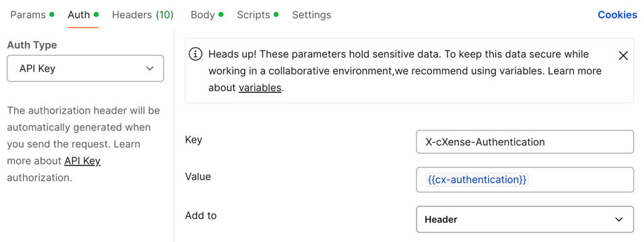Open the API Key authorization link
The width and height of the screenshot is (644, 242).
pyautogui.click(x=83, y=161)
